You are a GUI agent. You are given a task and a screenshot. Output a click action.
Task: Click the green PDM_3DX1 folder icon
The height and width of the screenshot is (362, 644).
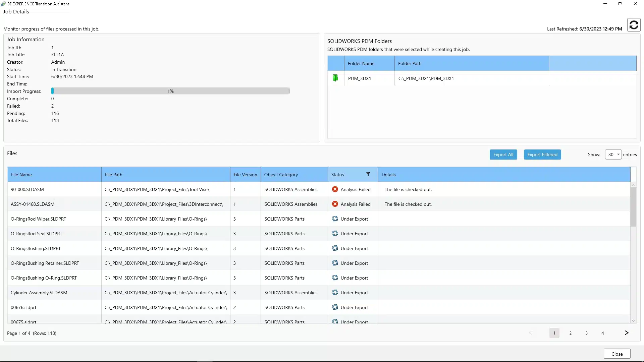335,78
